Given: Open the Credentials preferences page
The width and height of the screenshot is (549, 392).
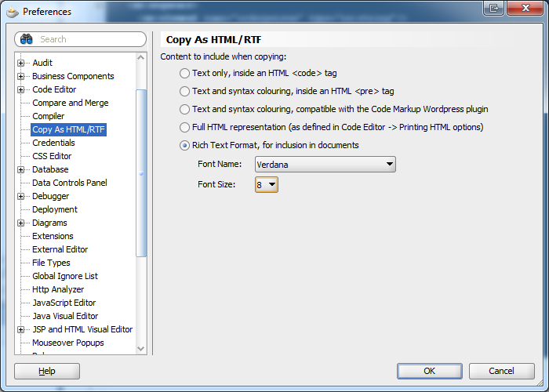Looking at the screenshot, I should coord(53,143).
